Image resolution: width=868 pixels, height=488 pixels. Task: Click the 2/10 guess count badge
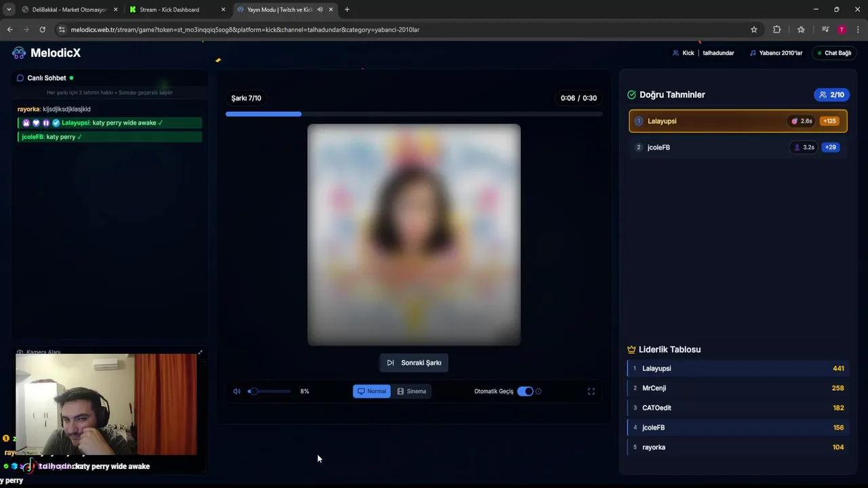[x=831, y=95]
